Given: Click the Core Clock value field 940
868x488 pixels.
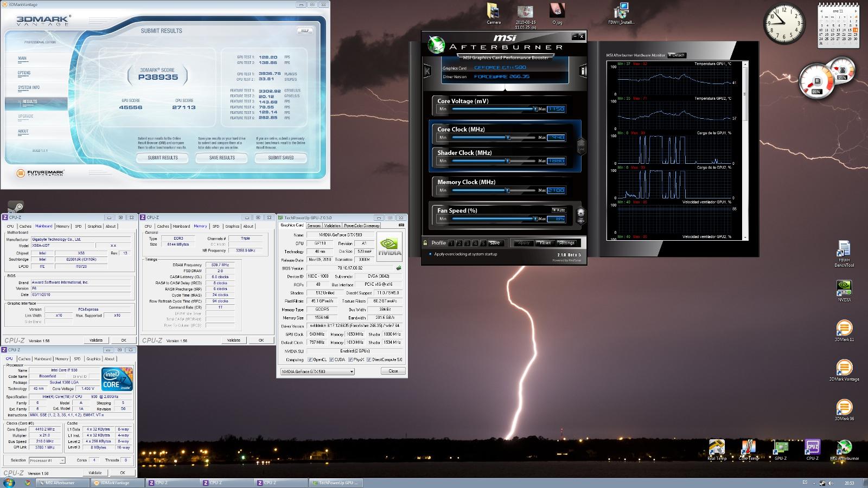Looking at the screenshot, I should coord(556,138).
